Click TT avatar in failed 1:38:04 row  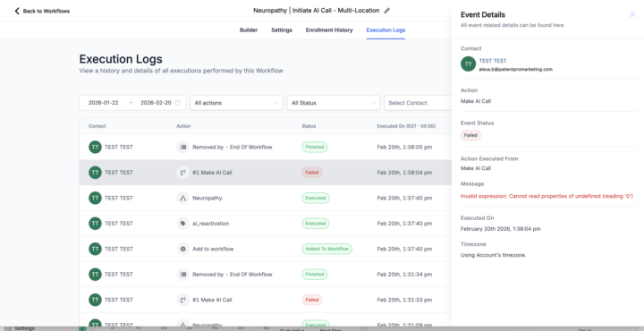pyautogui.click(x=96, y=173)
